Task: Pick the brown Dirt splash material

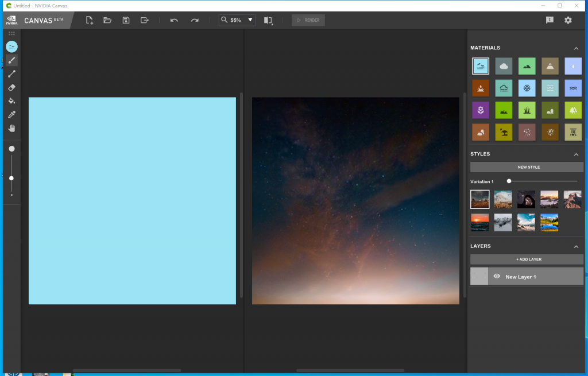Action: pos(481,88)
